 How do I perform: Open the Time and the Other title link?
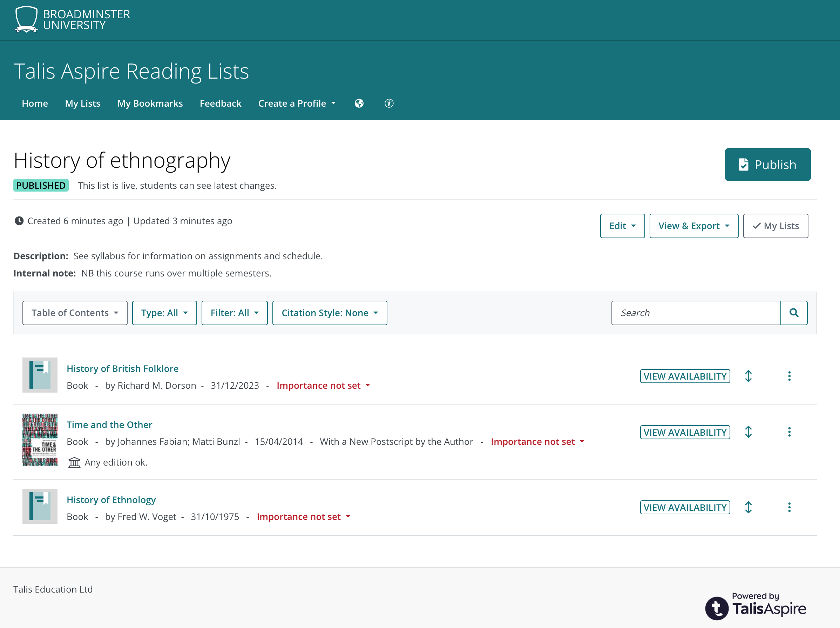[x=109, y=425]
